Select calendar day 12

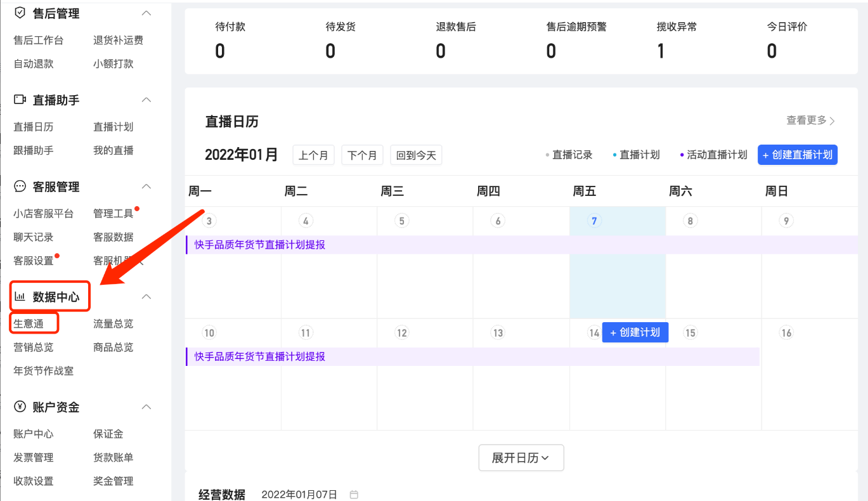[401, 333]
